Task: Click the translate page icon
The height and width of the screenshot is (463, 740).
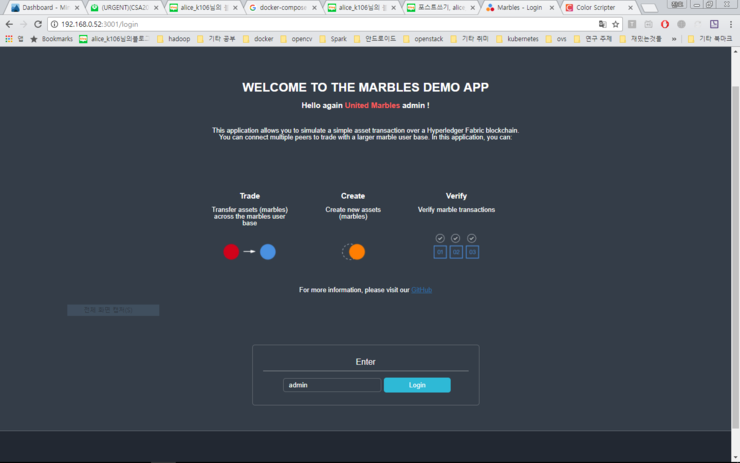Action: 602,24
